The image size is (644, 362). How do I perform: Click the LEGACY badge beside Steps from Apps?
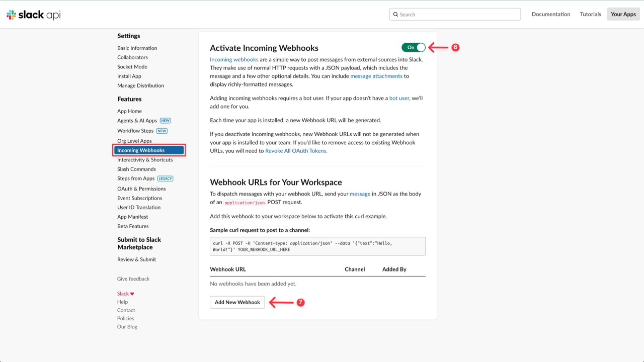click(166, 178)
